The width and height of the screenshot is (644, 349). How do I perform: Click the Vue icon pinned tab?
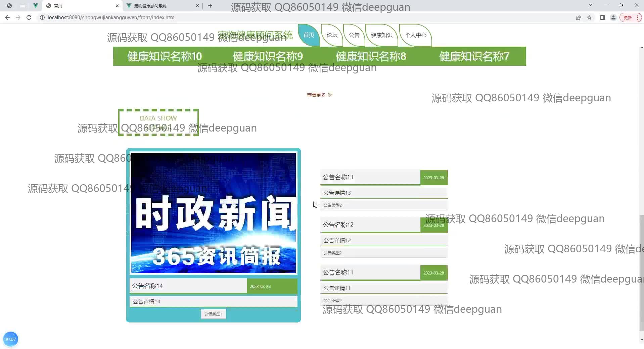click(x=35, y=6)
